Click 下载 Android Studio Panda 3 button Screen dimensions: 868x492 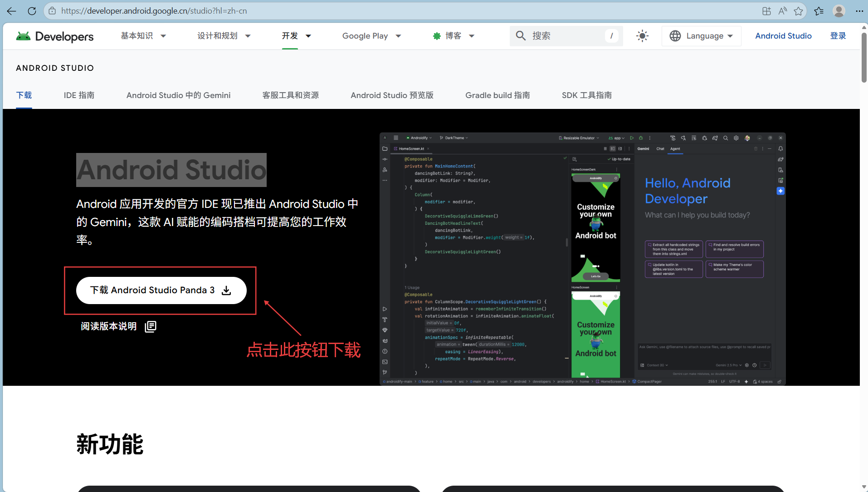tap(161, 290)
